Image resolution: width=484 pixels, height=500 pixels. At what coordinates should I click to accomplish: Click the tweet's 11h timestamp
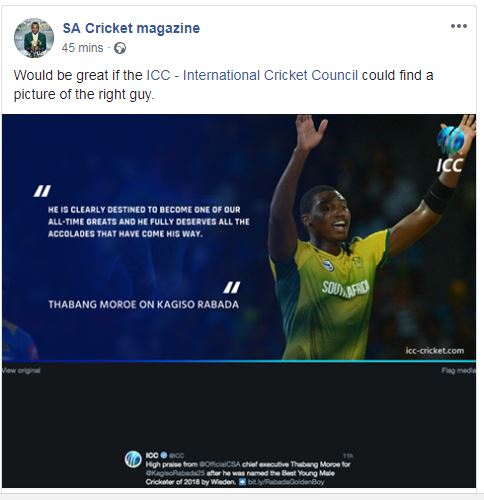click(348, 456)
